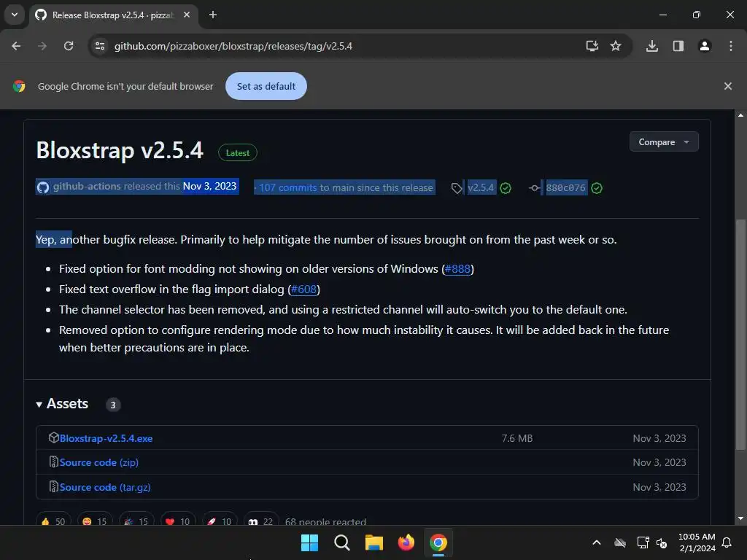The width and height of the screenshot is (747, 560).
Task: Click Chrome icon in taskbar
Action: pyautogui.click(x=438, y=542)
